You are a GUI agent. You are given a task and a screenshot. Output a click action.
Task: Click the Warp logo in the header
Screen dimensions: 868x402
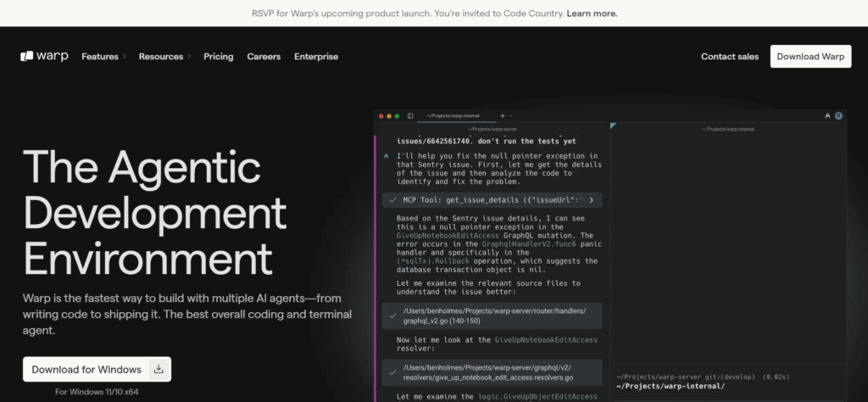(x=44, y=57)
